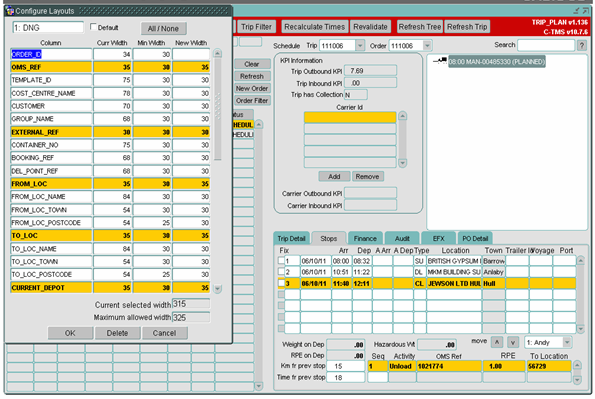Click the Trip Filter button
Screen dimensions: 595x399
click(x=257, y=27)
